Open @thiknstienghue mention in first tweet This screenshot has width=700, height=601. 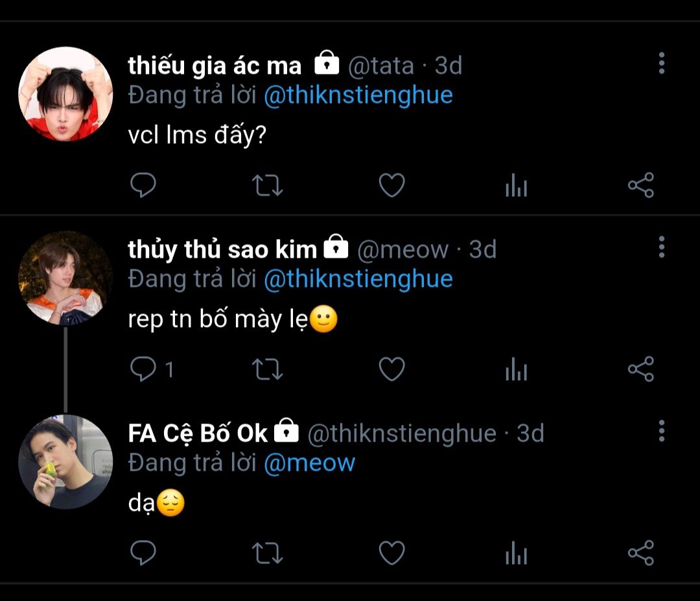click(358, 95)
